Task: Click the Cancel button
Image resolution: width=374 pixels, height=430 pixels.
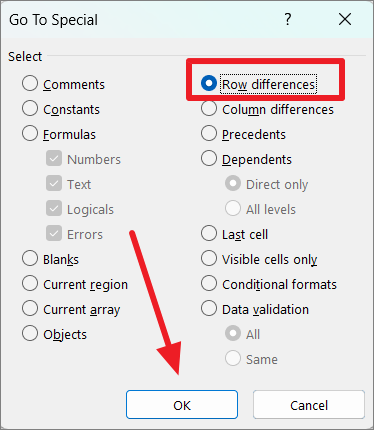Action: [309, 405]
